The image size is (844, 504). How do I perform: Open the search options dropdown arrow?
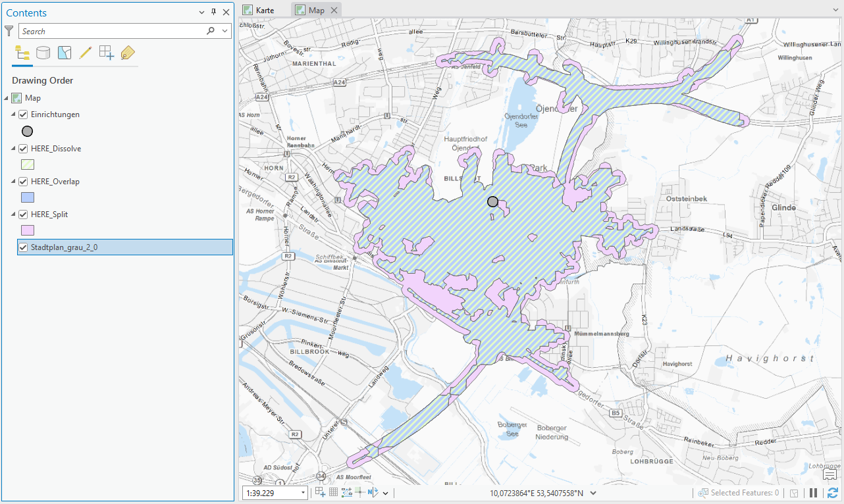coord(225,31)
